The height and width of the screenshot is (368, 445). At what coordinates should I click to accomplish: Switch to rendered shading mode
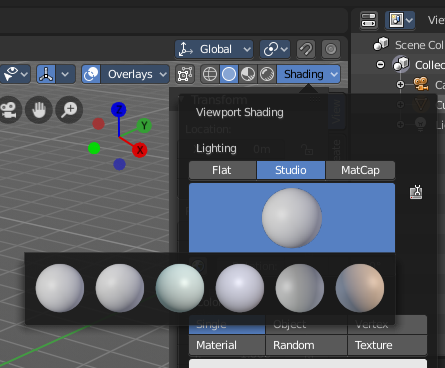pos(267,74)
